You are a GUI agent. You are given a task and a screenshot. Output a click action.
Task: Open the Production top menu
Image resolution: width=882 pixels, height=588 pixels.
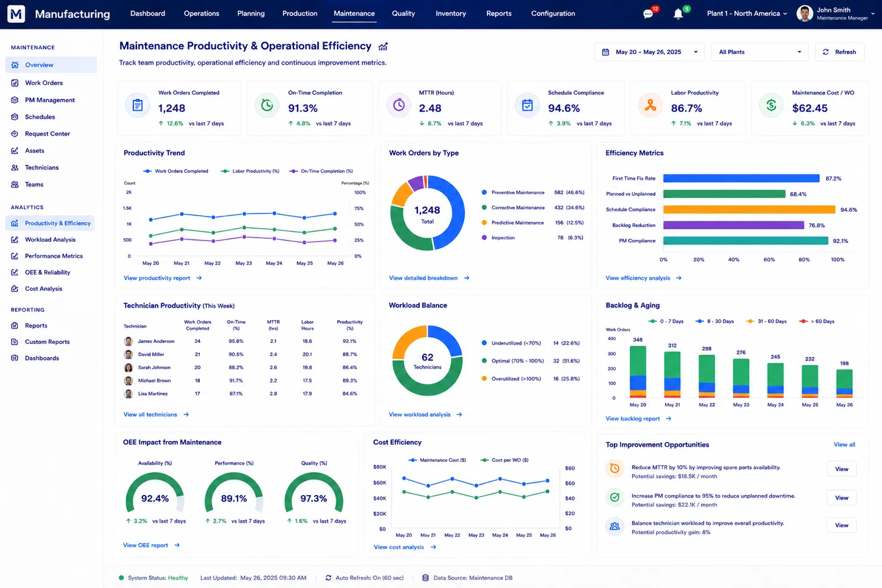point(300,14)
